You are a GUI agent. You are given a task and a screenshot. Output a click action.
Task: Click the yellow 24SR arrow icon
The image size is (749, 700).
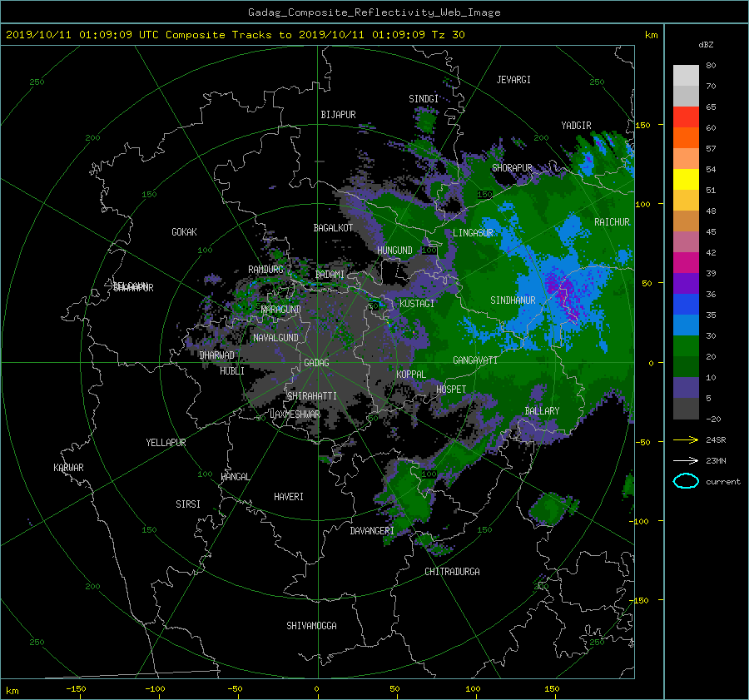(686, 439)
